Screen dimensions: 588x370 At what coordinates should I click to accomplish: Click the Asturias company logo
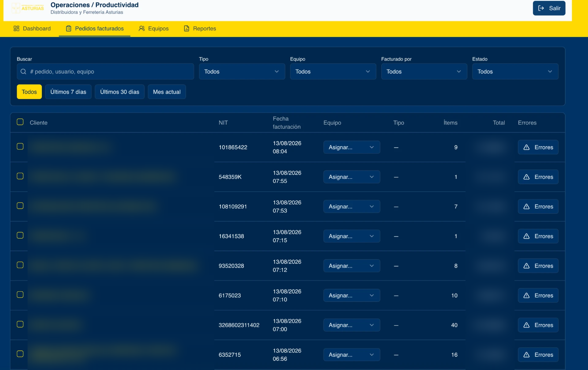click(28, 8)
